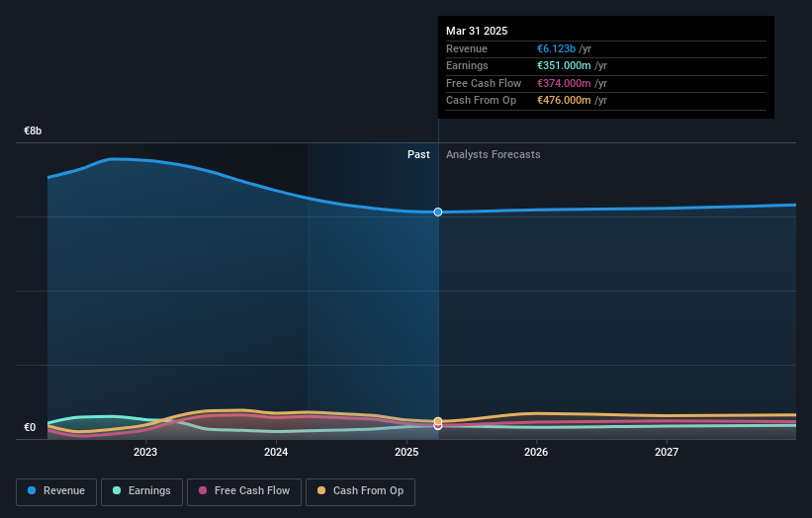Click the pink Free Cash Flow legend dot
This screenshot has width=812, height=518.
(x=203, y=490)
